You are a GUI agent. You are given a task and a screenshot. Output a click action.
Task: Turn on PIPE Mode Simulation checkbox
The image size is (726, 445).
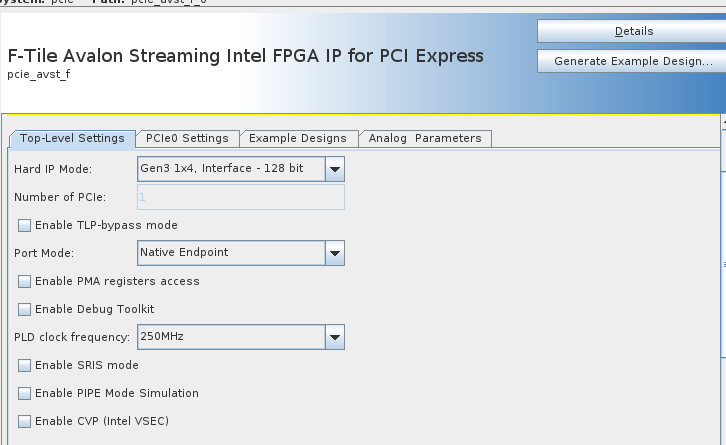[x=25, y=393]
